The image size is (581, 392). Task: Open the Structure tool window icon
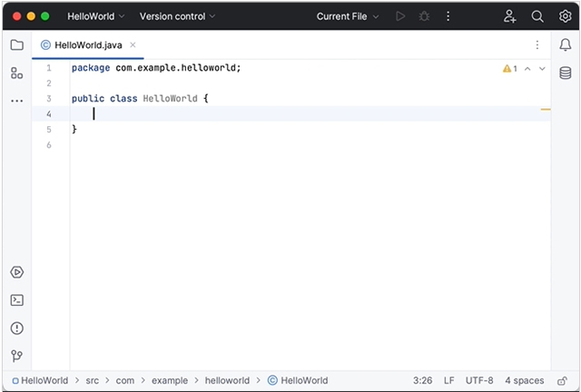16,73
